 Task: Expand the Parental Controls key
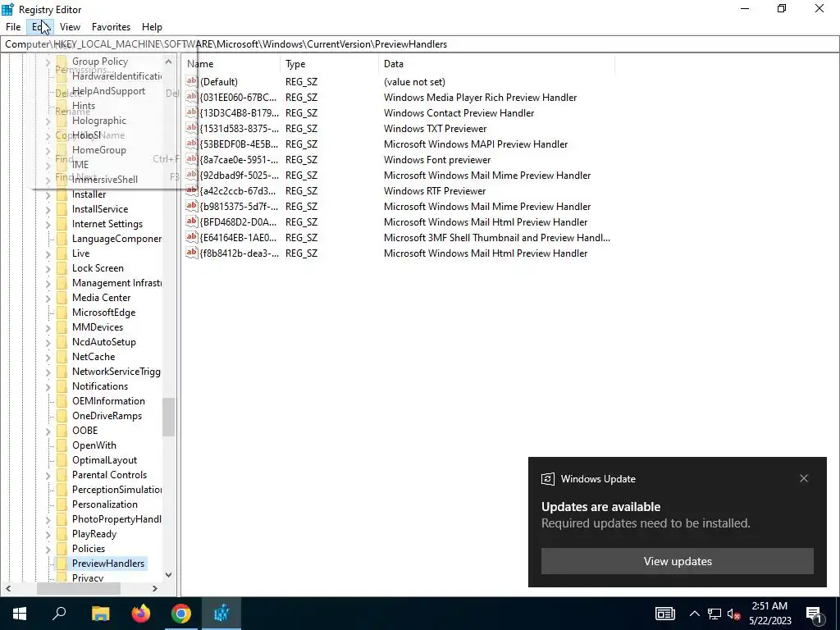point(48,475)
